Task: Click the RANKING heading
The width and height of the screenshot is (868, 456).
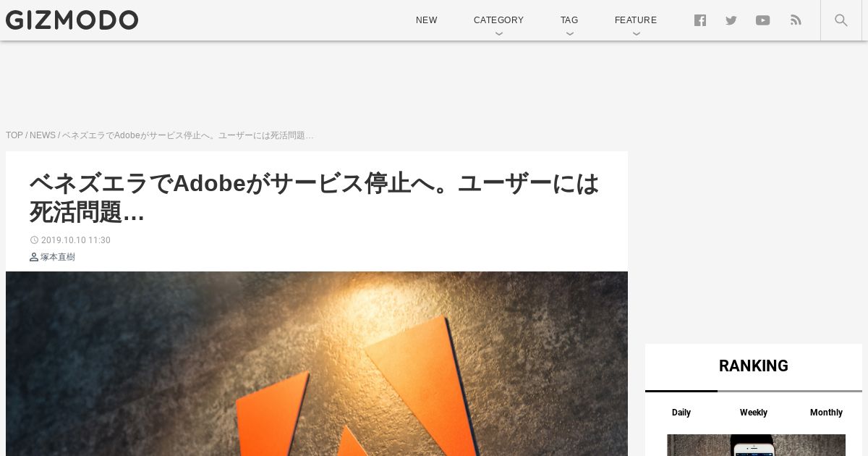Action: point(754,366)
